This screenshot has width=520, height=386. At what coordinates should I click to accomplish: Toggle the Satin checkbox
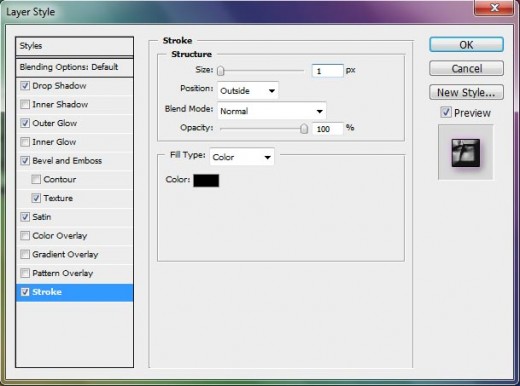click(x=25, y=217)
